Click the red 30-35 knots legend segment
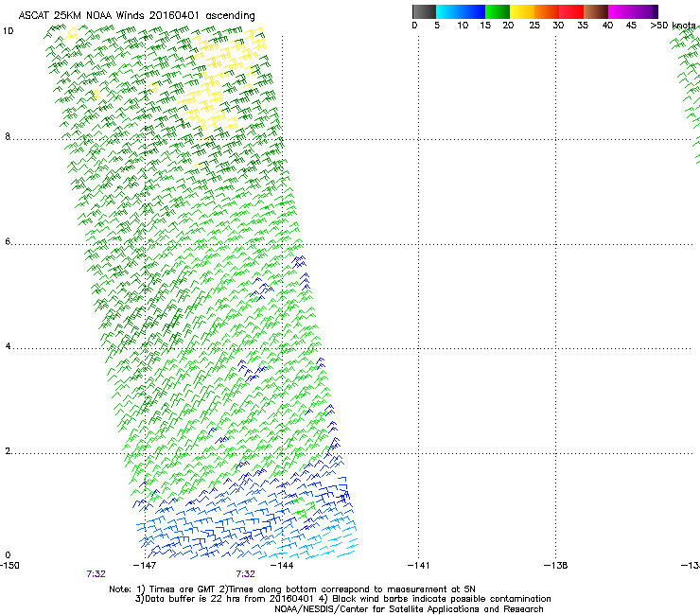 click(x=571, y=11)
